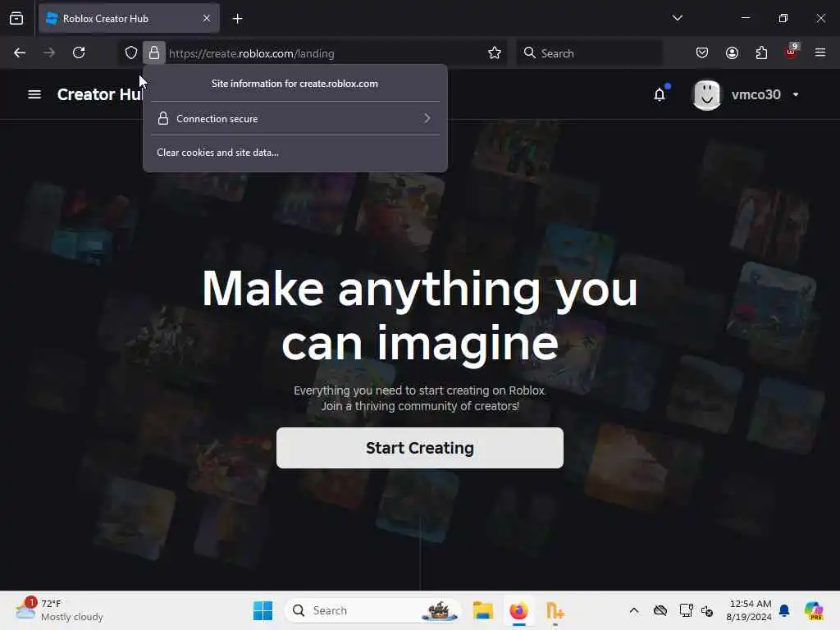Open the Firefox tab list button
Viewport: 840px width, 630px height.
tap(16, 18)
